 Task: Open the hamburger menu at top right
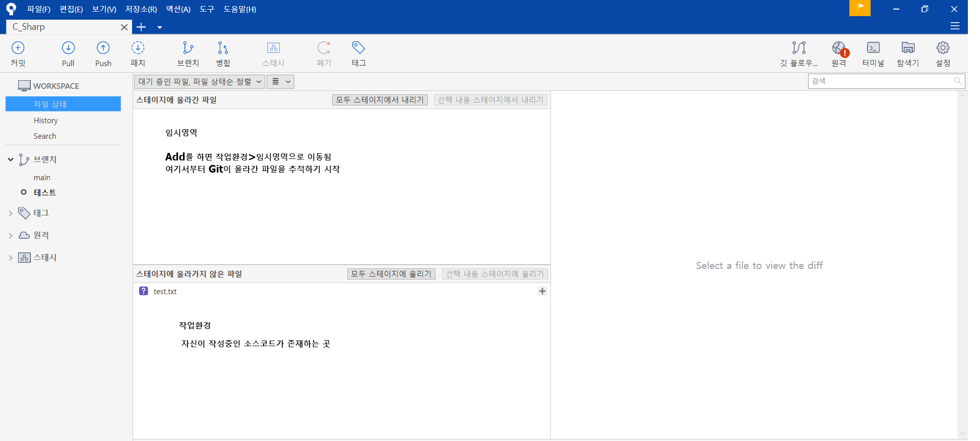pos(955,26)
